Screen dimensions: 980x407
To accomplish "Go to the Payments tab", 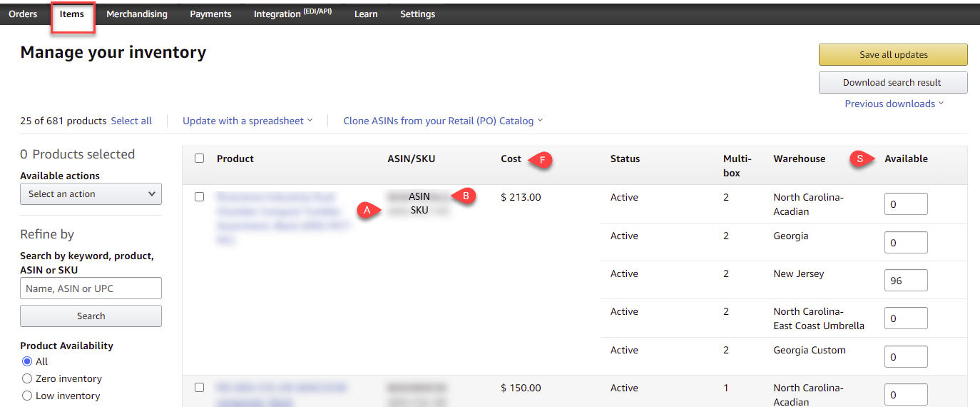I will 210,14.
